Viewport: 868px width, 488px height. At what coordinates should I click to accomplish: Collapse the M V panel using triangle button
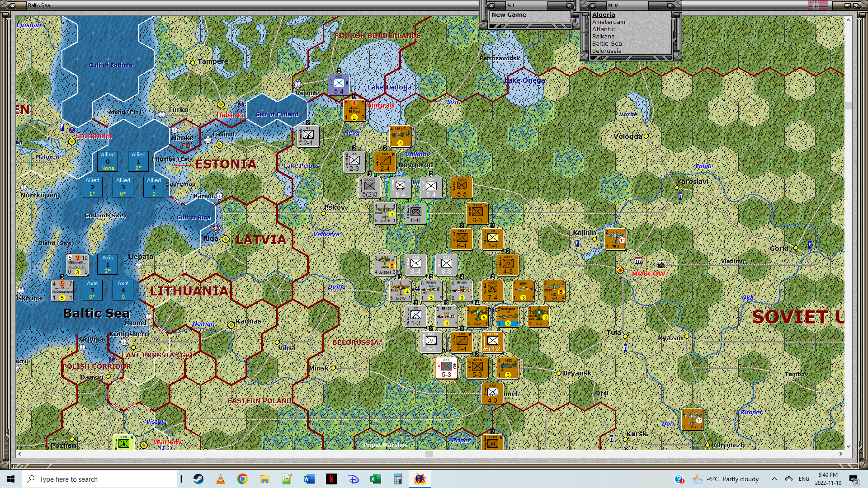591,5
